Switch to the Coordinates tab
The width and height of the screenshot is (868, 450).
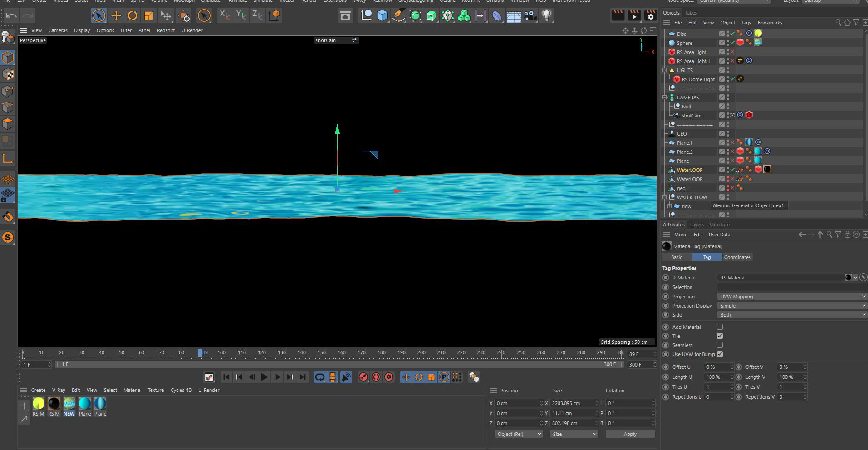click(x=737, y=257)
